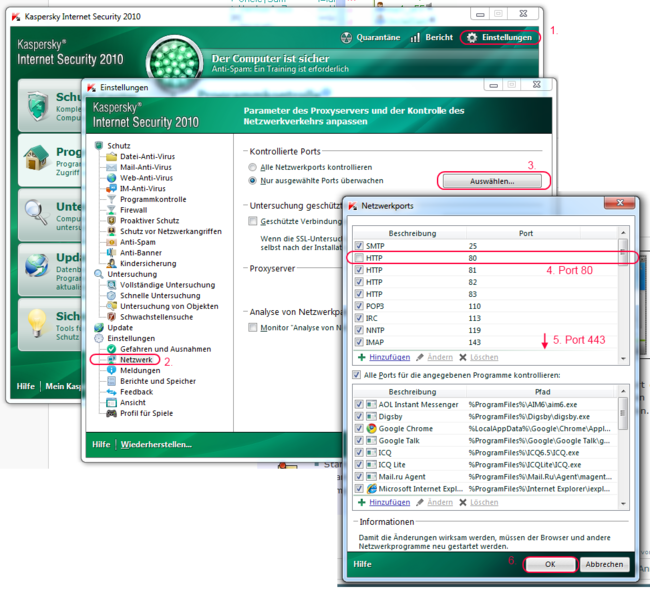Image resolution: width=650 pixels, height=591 pixels.
Task: Click the Mail-Anti-Virus envelope icon
Action: click(111, 167)
